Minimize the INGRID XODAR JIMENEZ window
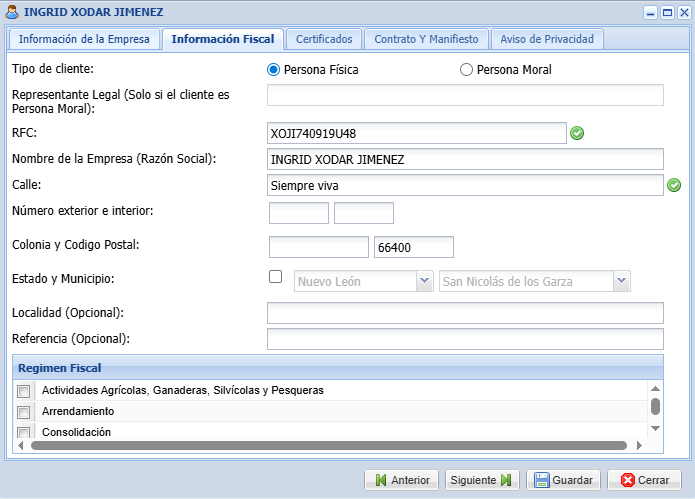 click(x=651, y=13)
